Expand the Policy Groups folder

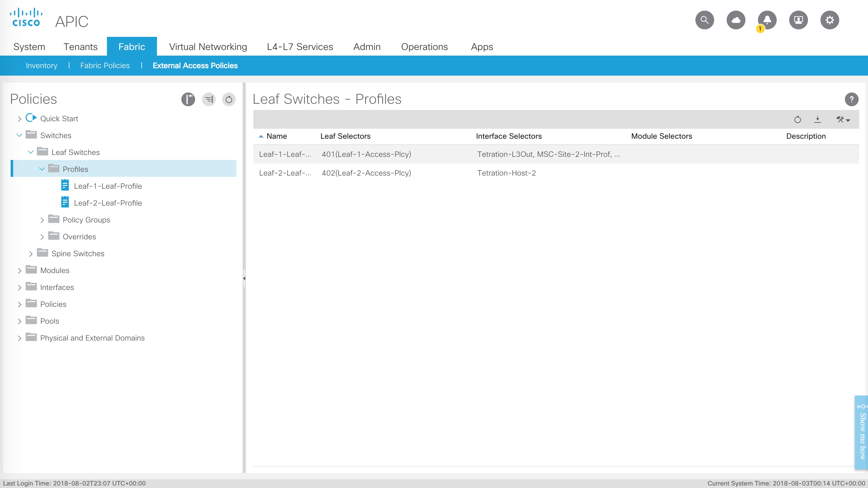pyautogui.click(x=42, y=220)
